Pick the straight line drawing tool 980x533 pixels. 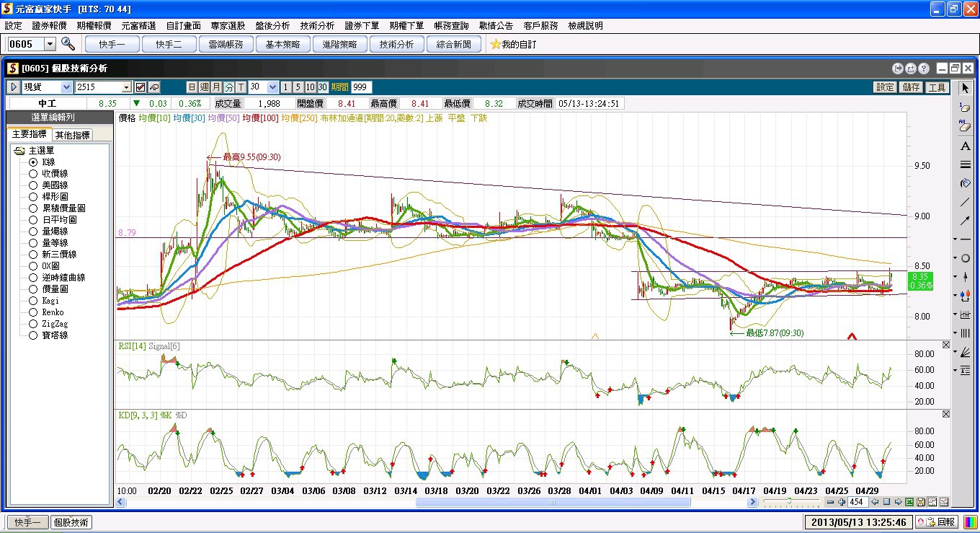(x=966, y=202)
